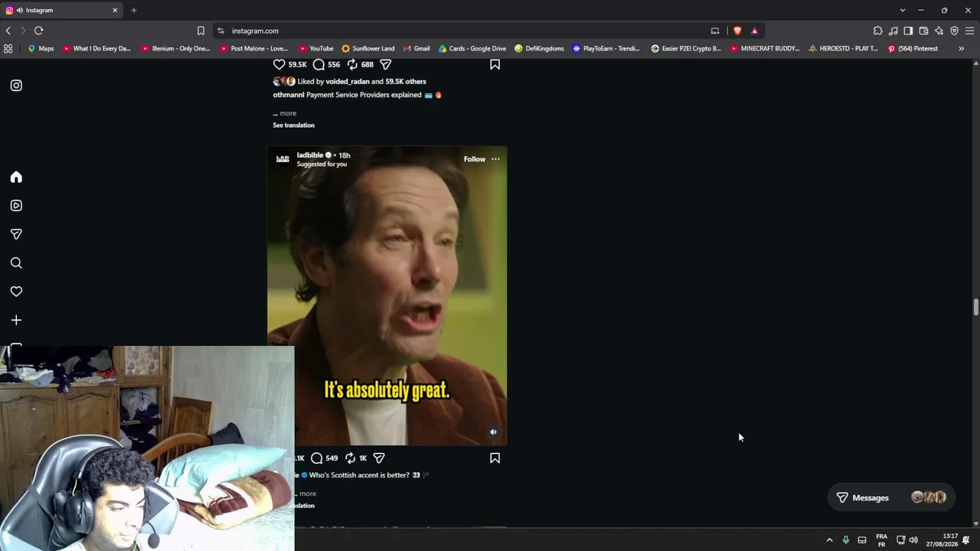
Task: Open a new browser tab
Action: tap(133, 10)
